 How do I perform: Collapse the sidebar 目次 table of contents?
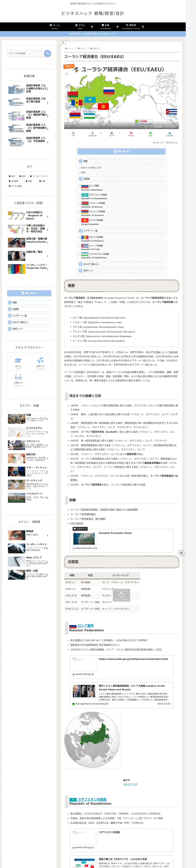point(29,293)
